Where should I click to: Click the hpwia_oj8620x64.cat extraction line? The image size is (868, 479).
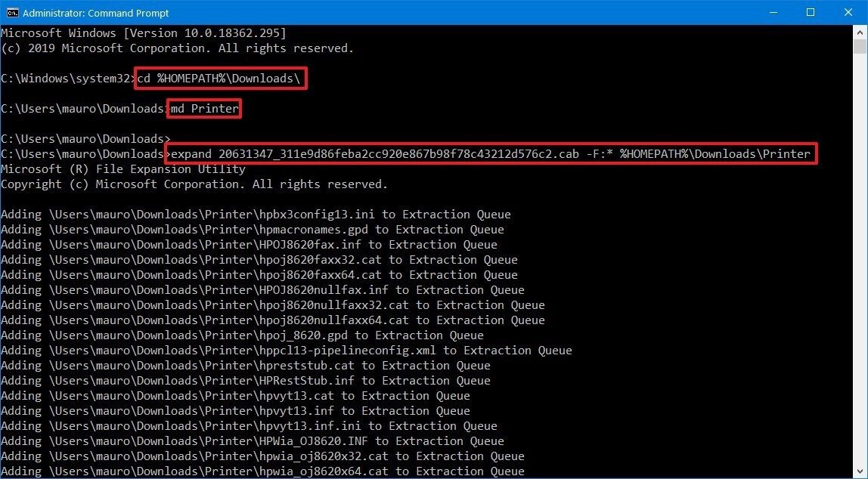262,471
